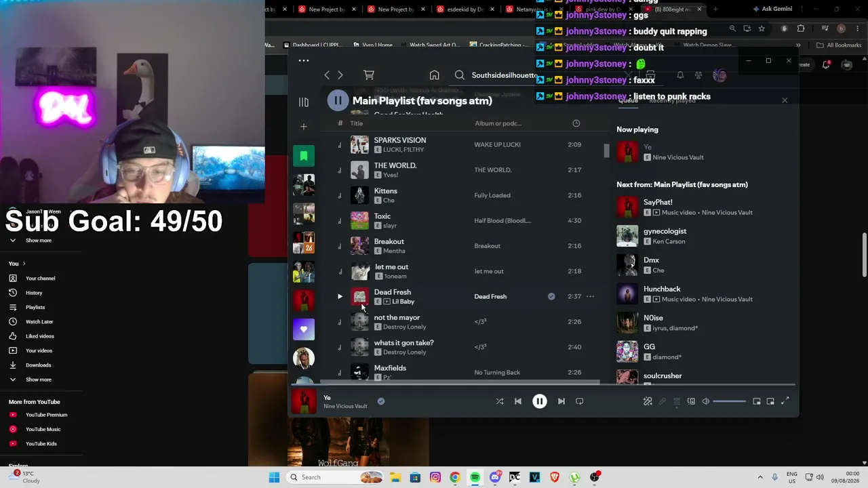Open the green bookmark library item

pos(304,156)
